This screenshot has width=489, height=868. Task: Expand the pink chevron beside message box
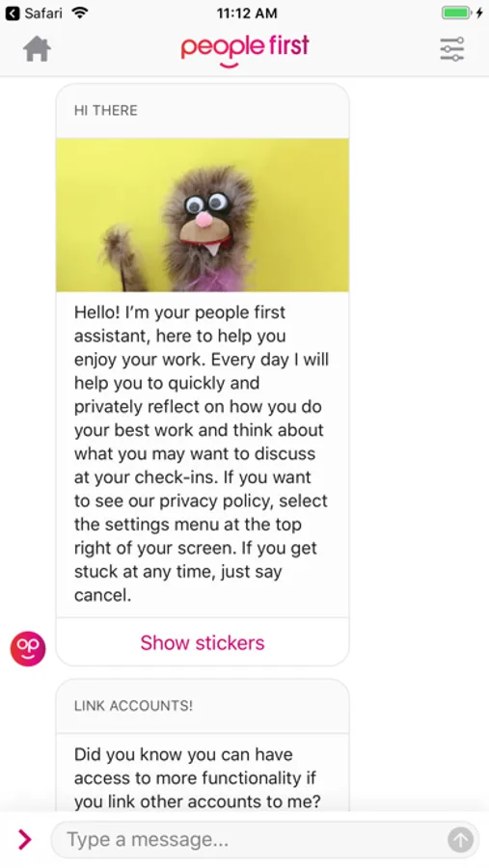[24, 839]
